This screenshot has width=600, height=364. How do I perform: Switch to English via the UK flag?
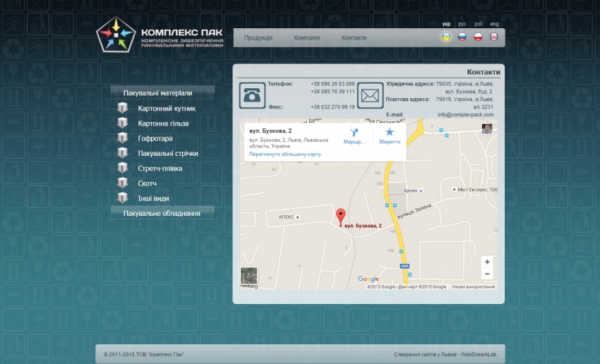click(494, 37)
